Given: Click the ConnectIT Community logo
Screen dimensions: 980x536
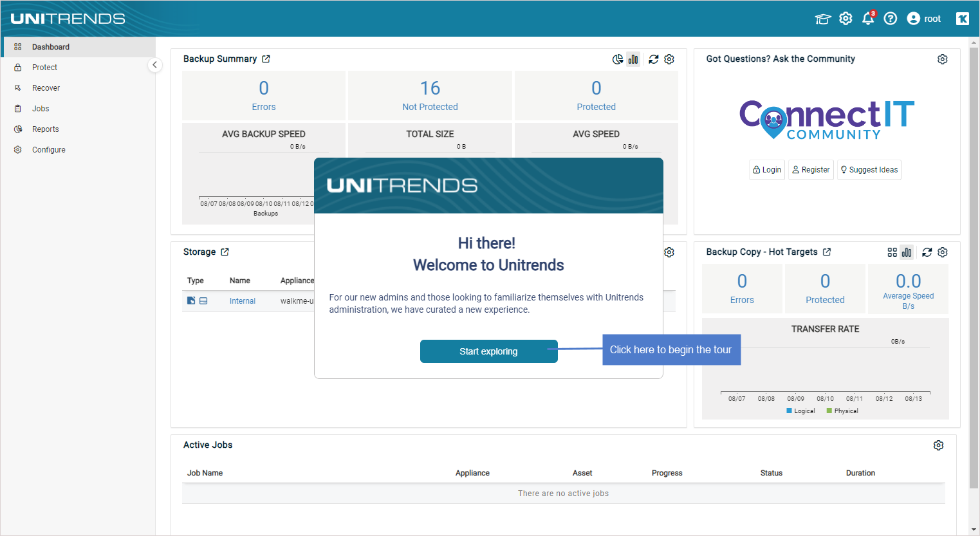Looking at the screenshot, I should click(x=827, y=120).
